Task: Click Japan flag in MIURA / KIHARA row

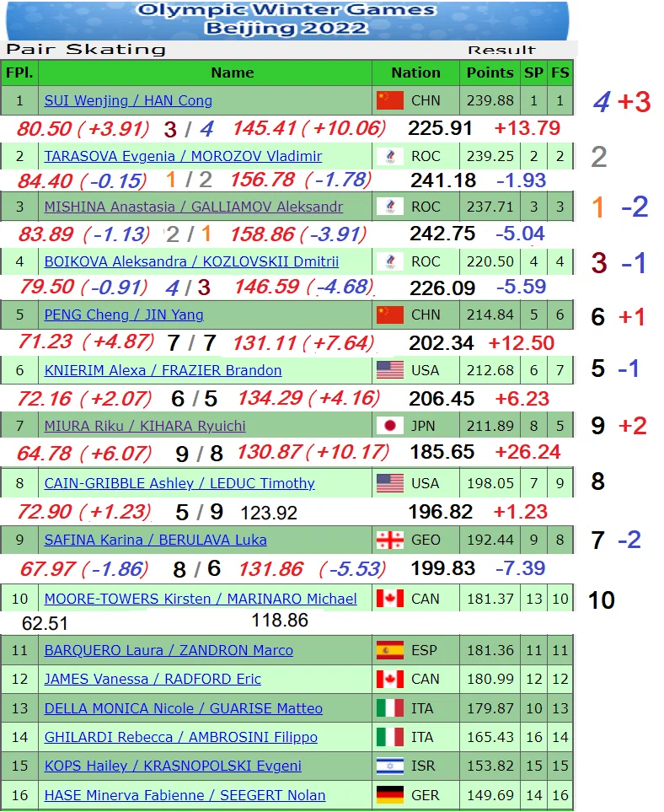Action: point(390,426)
